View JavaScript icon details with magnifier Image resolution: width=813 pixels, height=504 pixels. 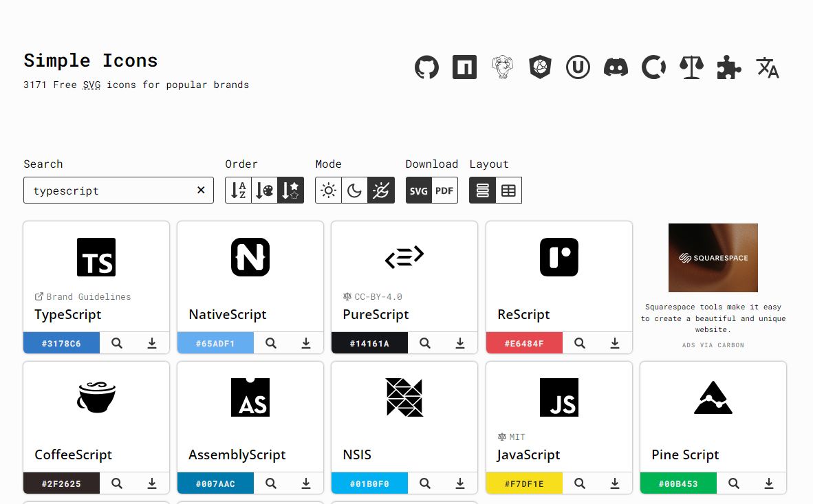tap(580, 484)
